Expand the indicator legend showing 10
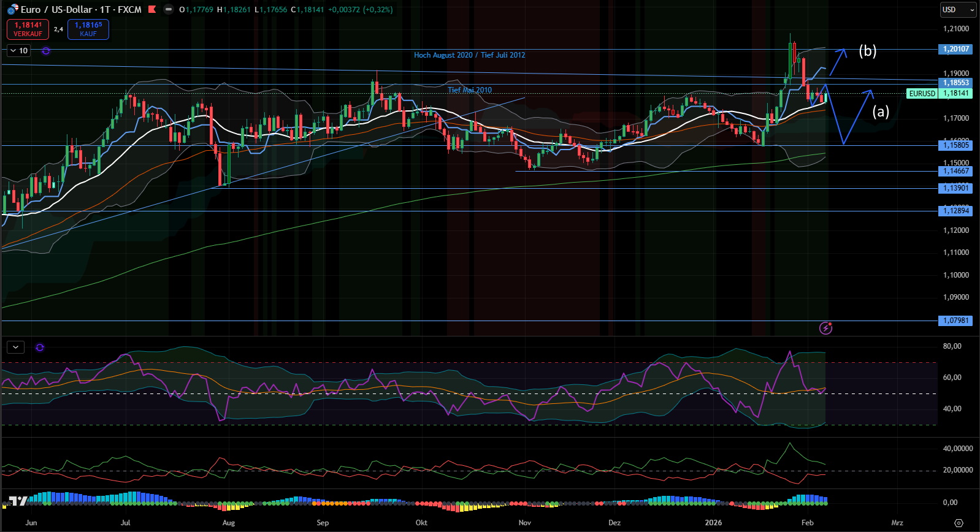980x532 pixels. (18, 51)
